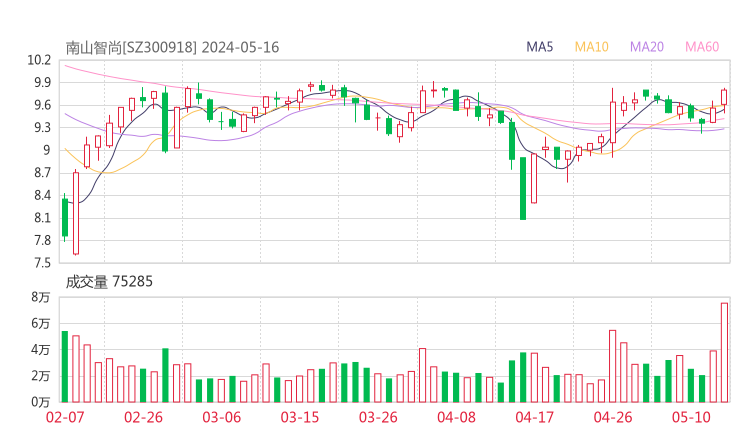Click the 8.7 price axis label

pos(42,173)
